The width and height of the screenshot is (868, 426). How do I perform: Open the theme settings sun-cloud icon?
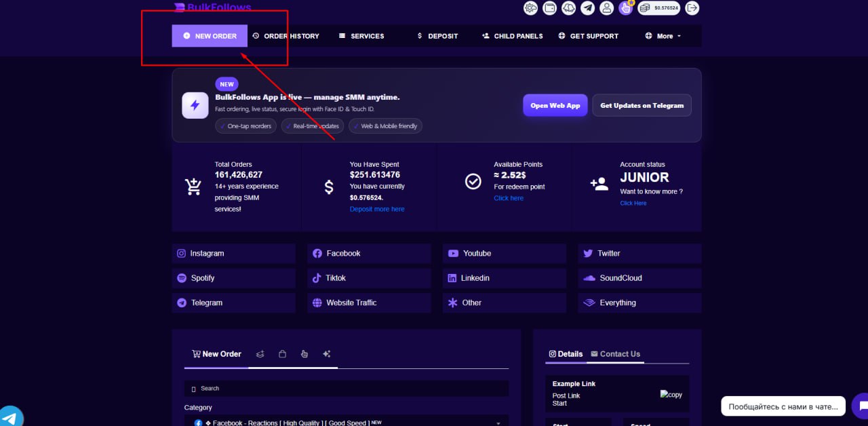pos(531,8)
